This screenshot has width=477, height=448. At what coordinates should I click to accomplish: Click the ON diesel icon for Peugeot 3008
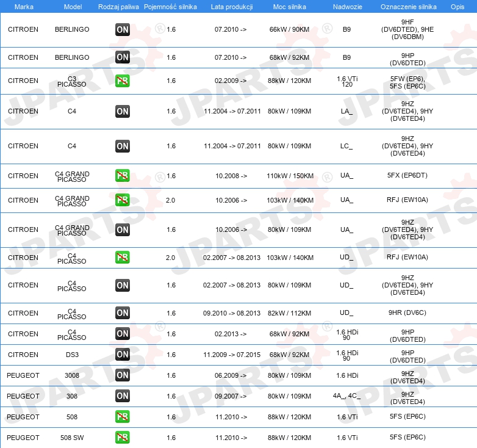point(123,375)
